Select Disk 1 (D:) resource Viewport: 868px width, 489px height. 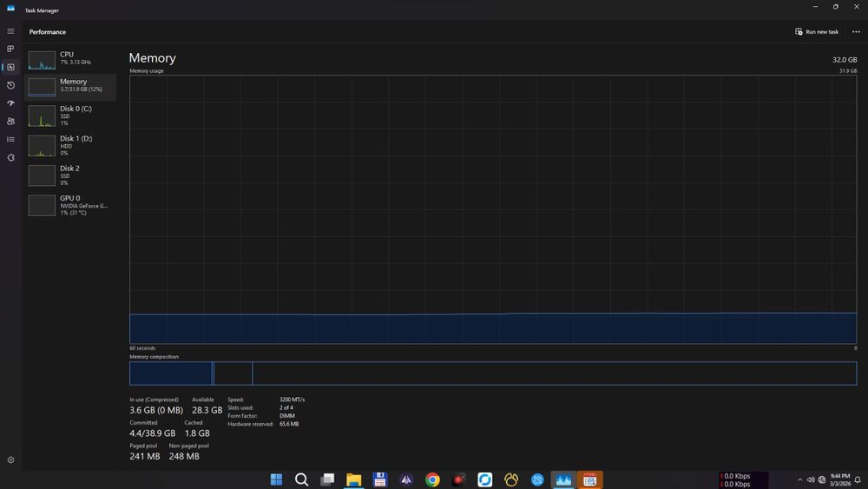click(70, 146)
